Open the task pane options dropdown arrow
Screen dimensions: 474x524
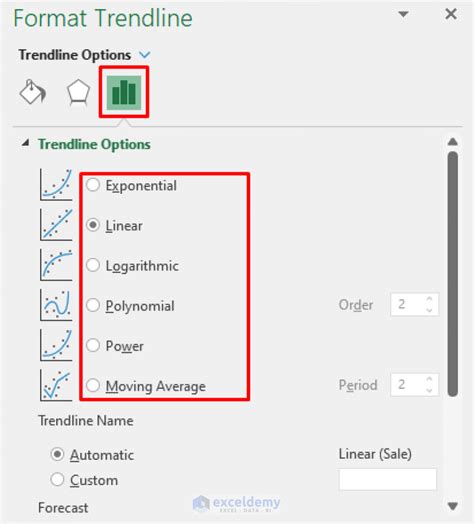[x=403, y=14]
